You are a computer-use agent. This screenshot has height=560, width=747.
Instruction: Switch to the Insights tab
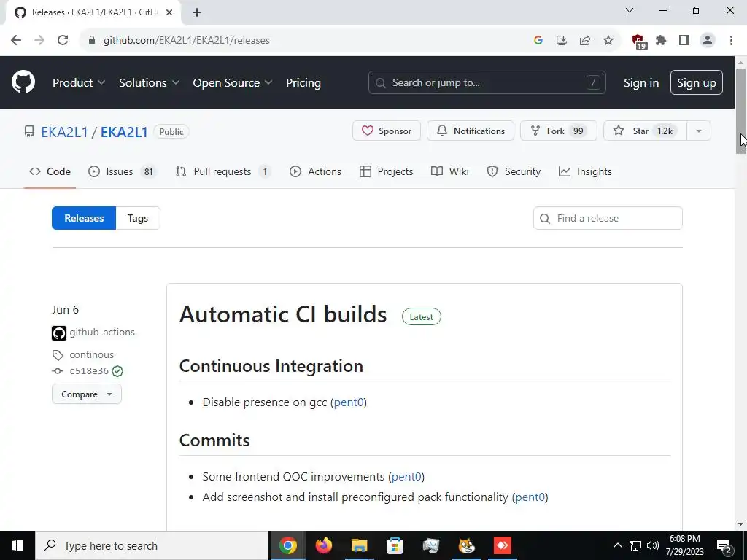tap(585, 171)
